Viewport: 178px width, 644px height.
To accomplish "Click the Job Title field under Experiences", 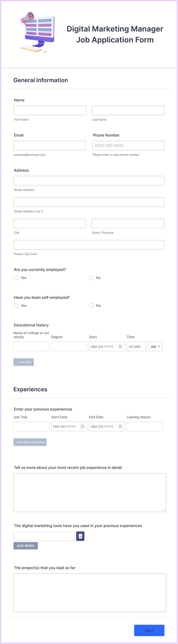I will coord(31,426).
